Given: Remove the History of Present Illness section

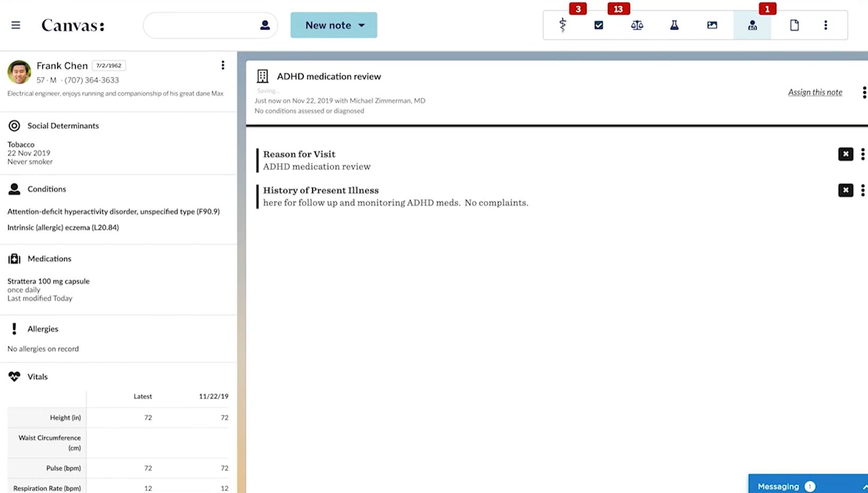Looking at the screenshot, I should pos(845,190).
